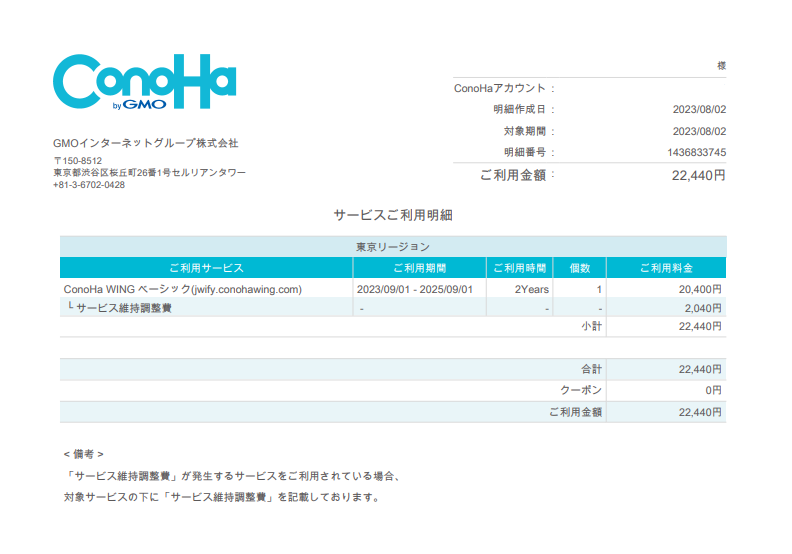Click the coupon amount 0円
Viewport: 792px width, 554px height.
click(713, 390)
